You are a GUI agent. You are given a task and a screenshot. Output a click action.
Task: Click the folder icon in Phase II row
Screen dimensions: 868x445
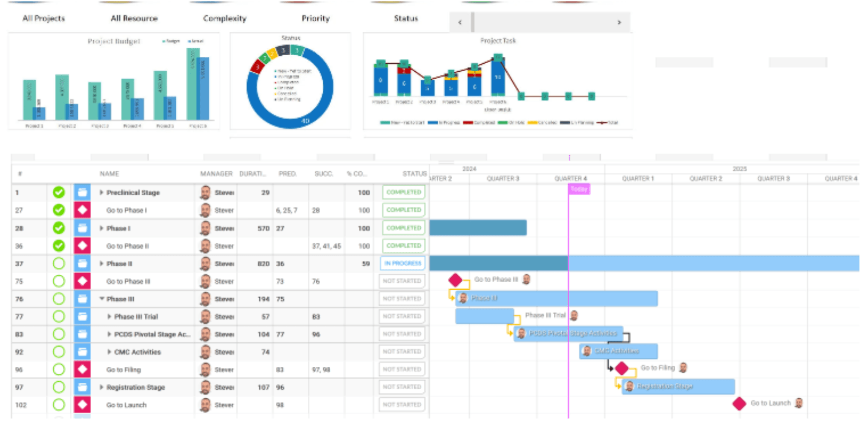82,263
